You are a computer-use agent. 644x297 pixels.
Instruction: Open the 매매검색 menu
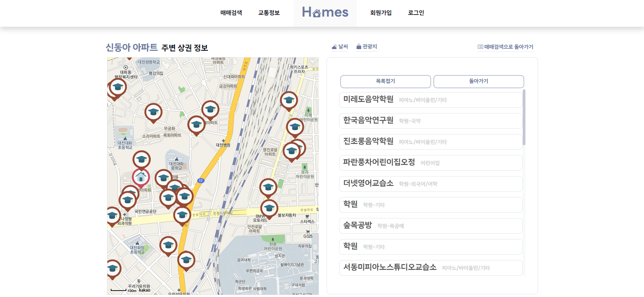pyautogui.click(x=231, y=13)
